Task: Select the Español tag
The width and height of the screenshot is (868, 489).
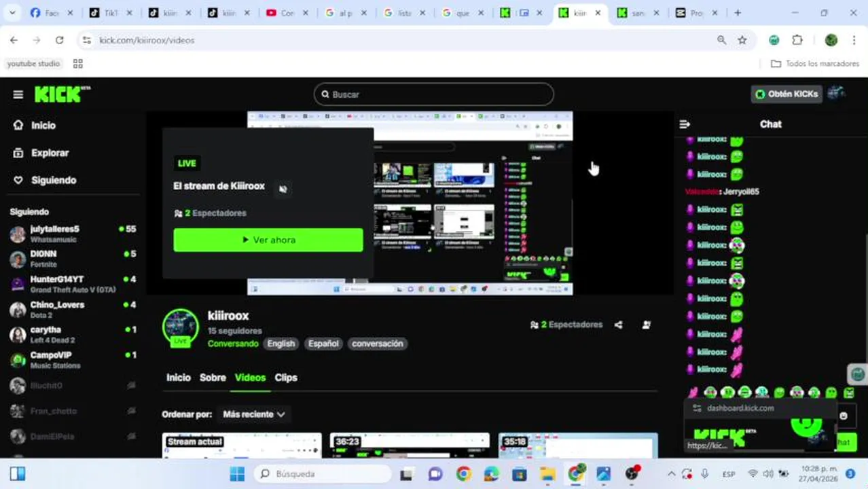Action: pyautogui.click(x=323, y=344)
